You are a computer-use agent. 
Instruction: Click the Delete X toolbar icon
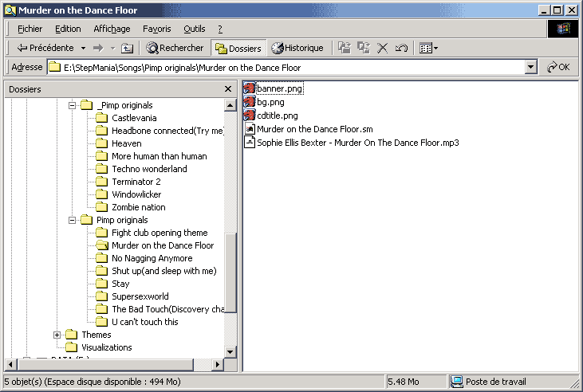point(382,48)
